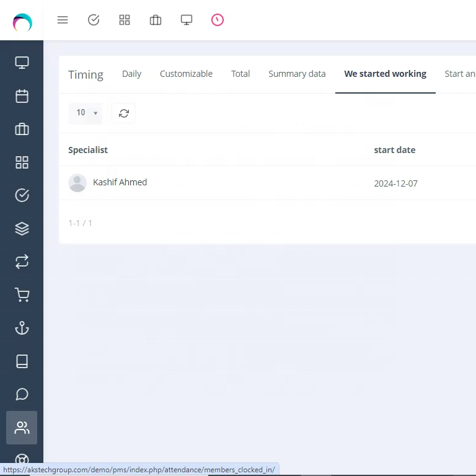Switch to the Total tab
Screen dimensions: 476x476
pos(240,74)
